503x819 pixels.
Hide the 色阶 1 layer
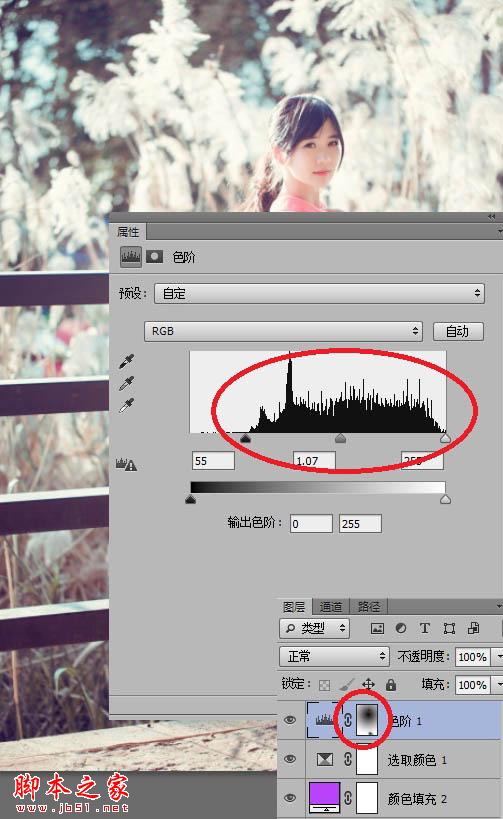pos(290,720)
